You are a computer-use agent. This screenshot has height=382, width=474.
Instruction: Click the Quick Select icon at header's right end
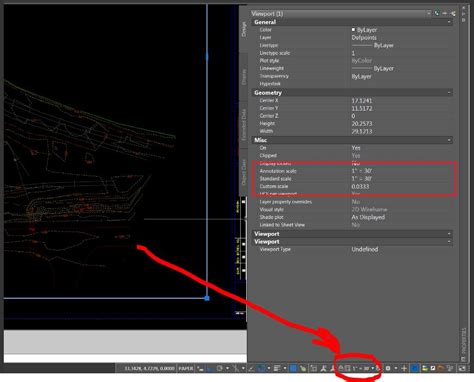pos(453,13)
